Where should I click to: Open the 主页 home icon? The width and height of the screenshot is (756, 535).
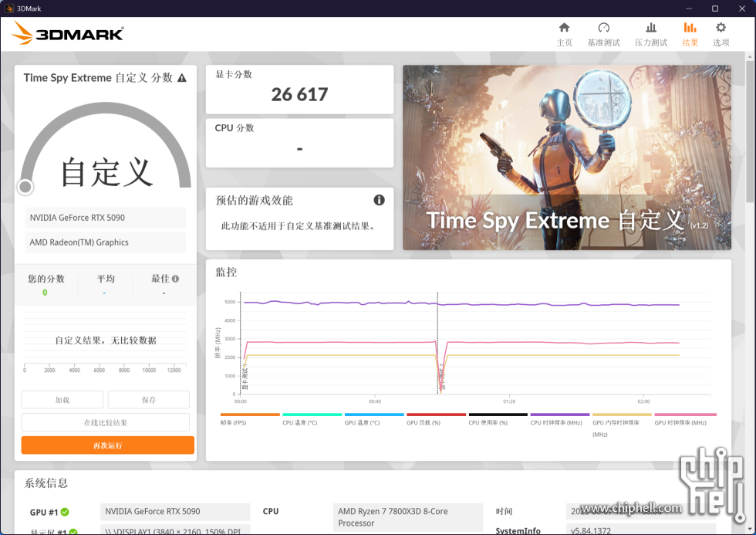point(564,28)
